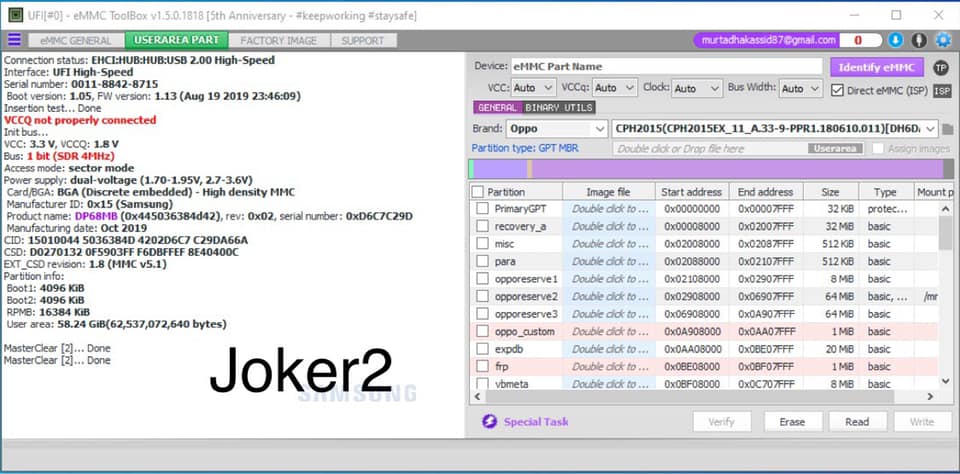
Task: Click the Image file column header
Action: click(609, 192)
